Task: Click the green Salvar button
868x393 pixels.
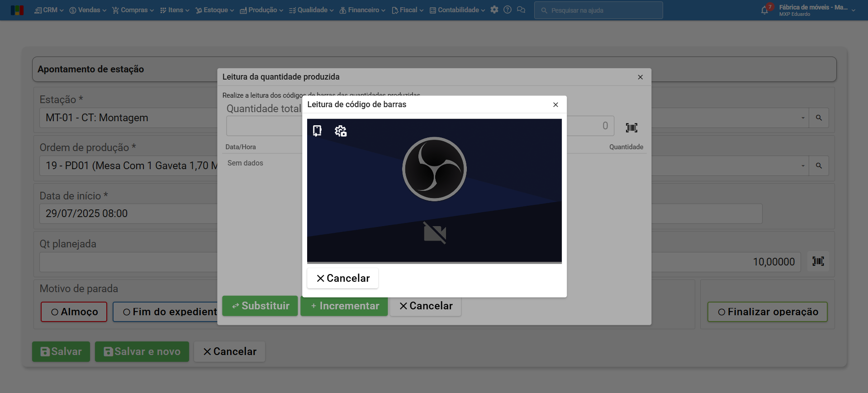Action: pyautogui.click(x=61, y=351)
